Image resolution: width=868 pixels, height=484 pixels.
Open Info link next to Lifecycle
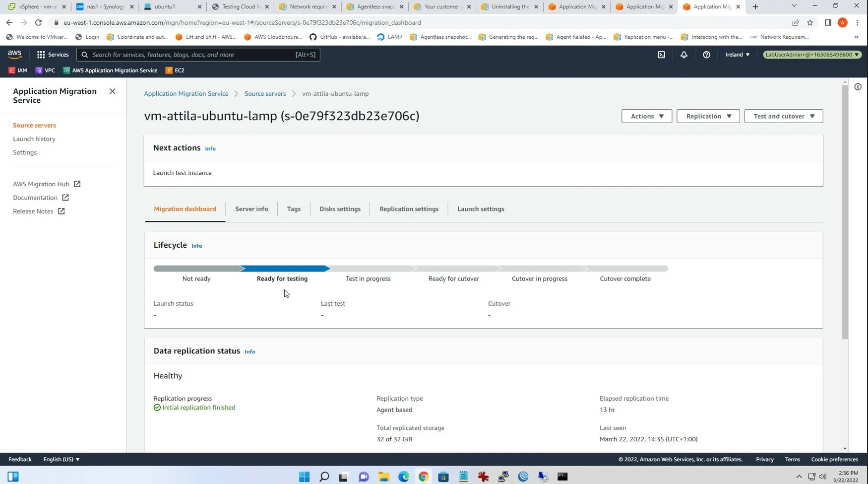tap(197, 246)
